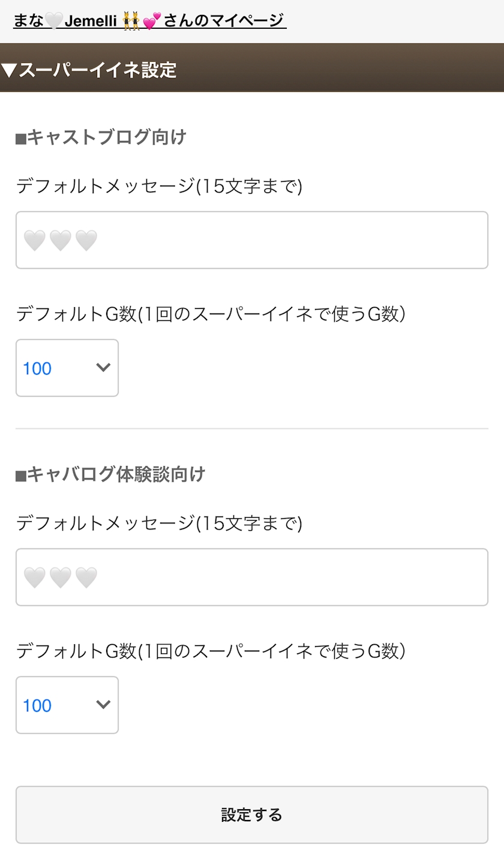Click the chevron arrow in キャバログ体験談 G数 selector
The image size is (504, 868).
[103, 704]
